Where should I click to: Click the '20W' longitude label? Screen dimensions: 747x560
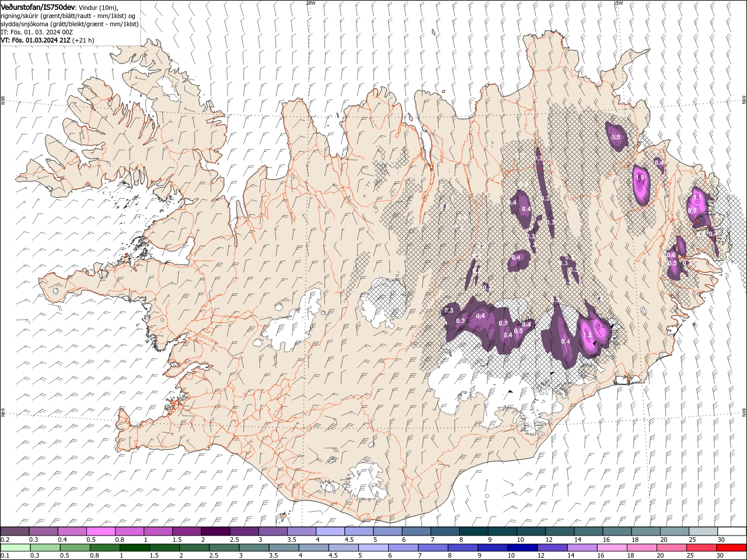coord(310,2)
